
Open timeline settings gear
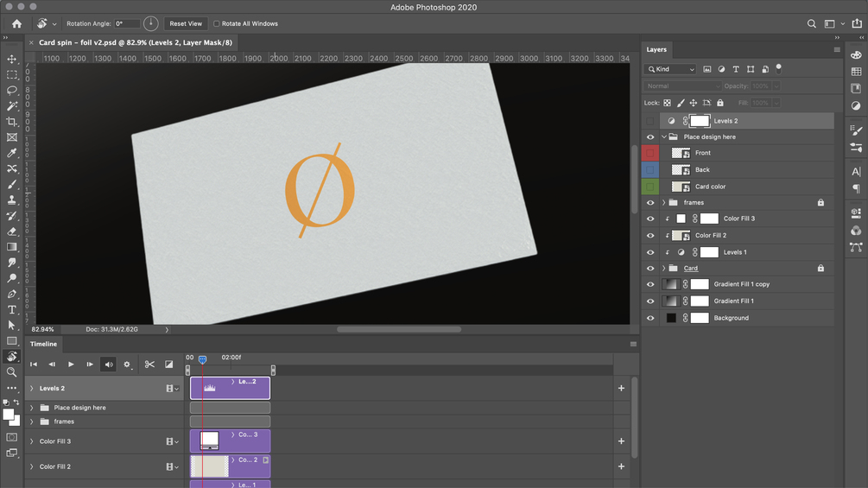(x=127, y=364)
